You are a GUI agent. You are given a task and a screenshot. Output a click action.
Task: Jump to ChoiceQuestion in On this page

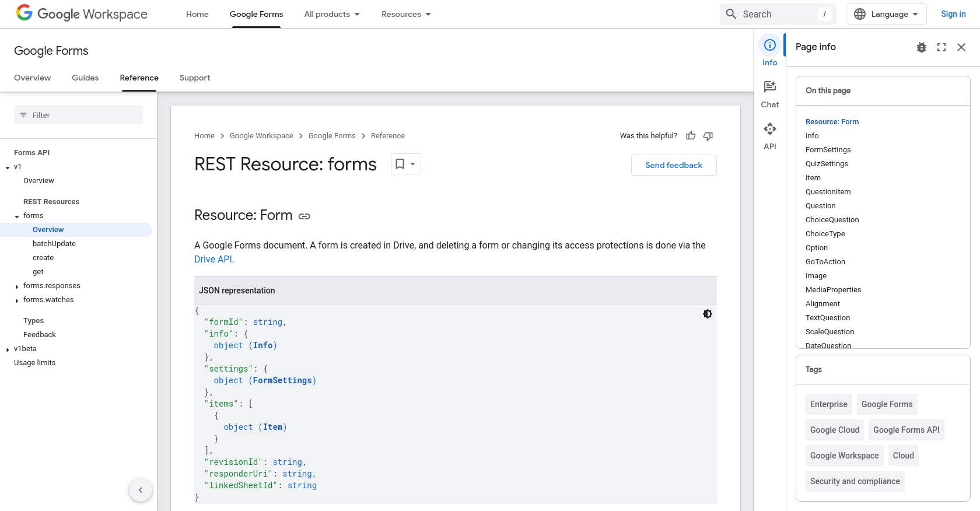(x=832, y=220)
